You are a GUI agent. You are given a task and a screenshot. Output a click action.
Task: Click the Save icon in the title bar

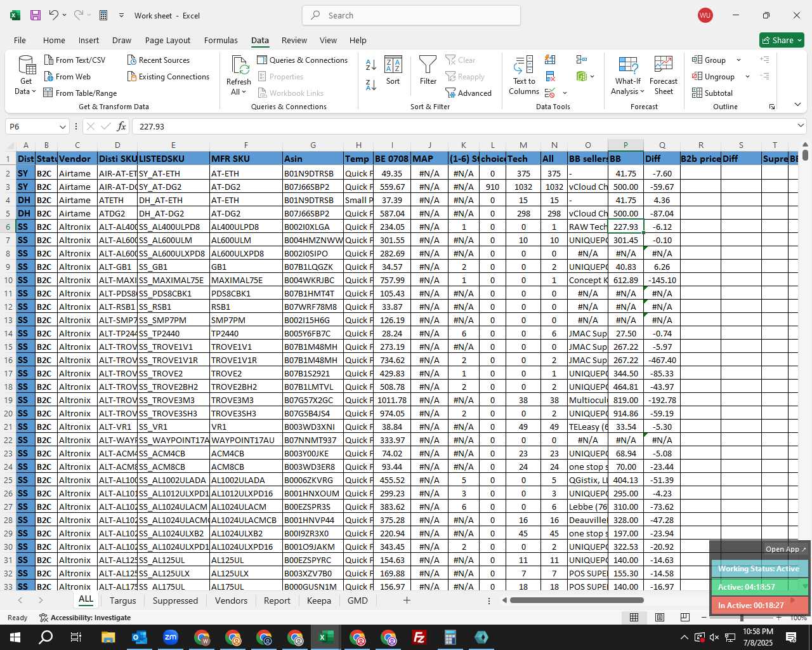coord(36,15)
